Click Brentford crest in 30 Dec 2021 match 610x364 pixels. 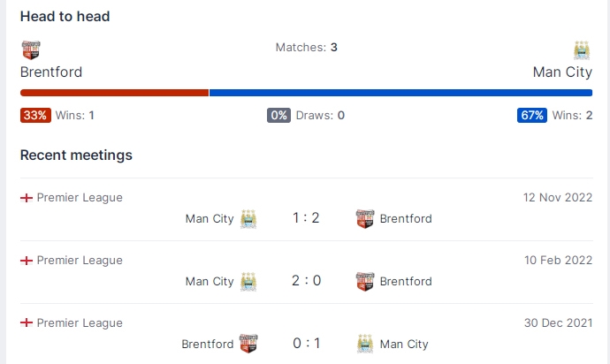click(248, 344)
